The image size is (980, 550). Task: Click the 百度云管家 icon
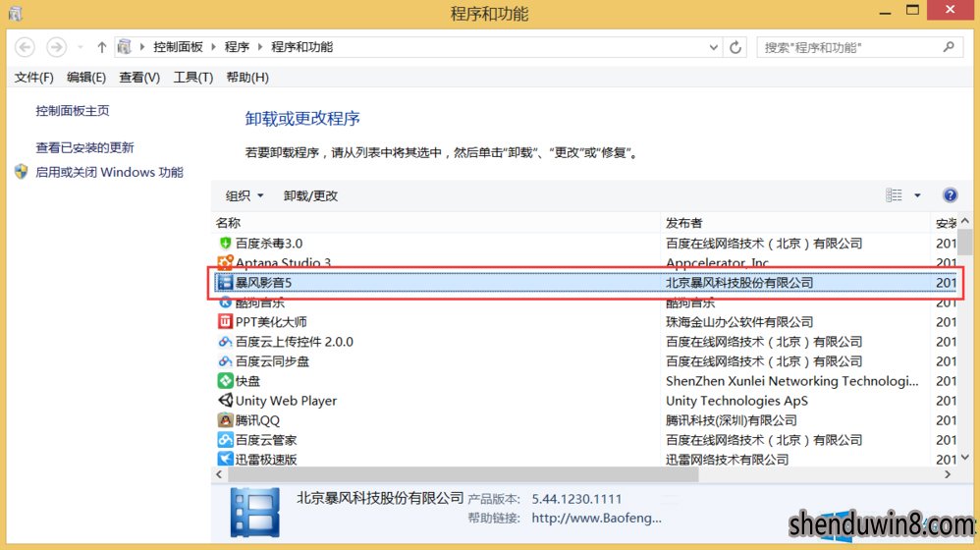pos(225,439)
